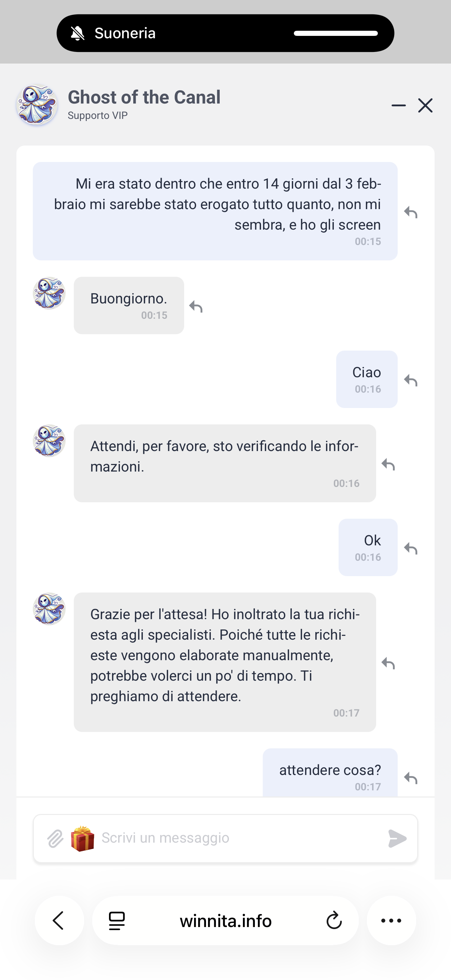The image size is (451, 980).
Task: Open the browser three-dot more menu
Action: [391, 921]
